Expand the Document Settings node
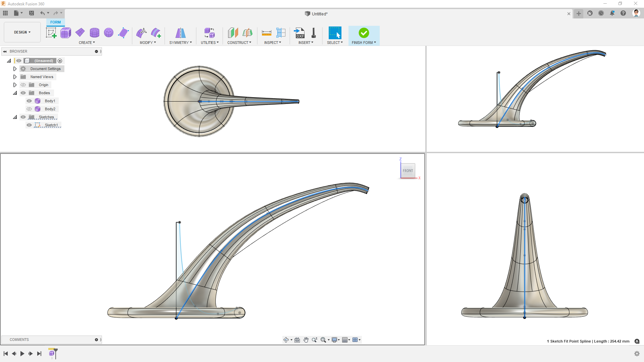This screenshot has width=644, height=362. (x=15, y=68)
